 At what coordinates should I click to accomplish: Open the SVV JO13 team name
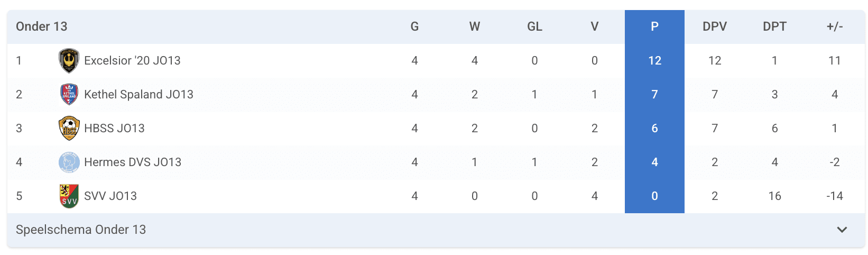click(x=110, y=196)
